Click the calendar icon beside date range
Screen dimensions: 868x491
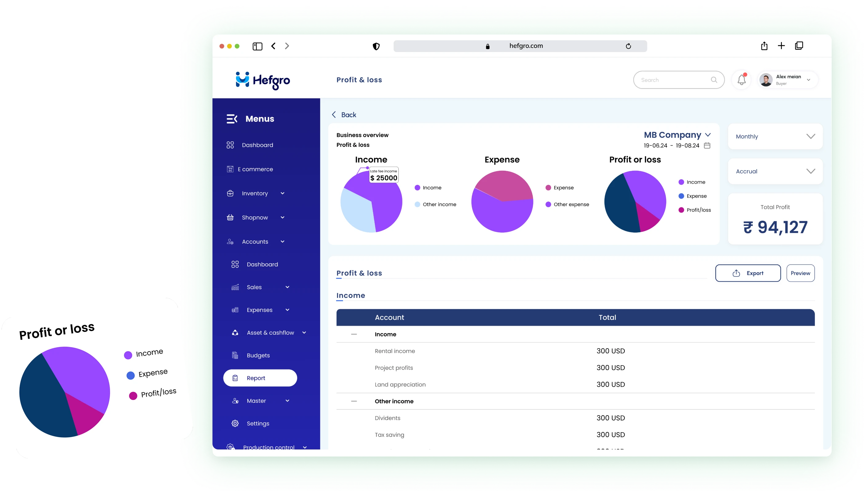(707, 146)
